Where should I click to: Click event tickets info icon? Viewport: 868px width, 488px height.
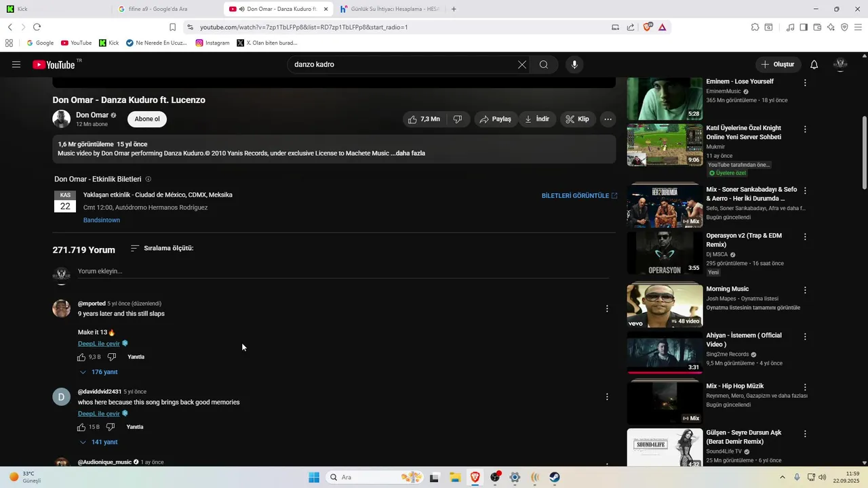149,180
